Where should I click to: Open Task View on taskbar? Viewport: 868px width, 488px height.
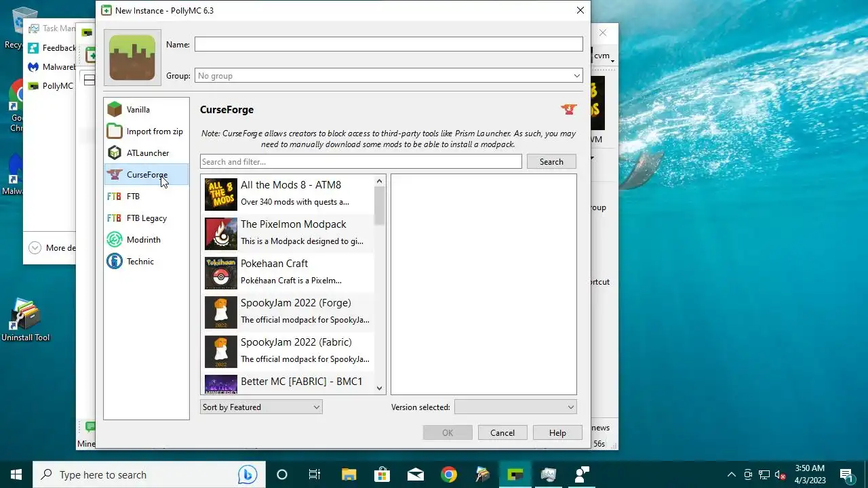click(x=315, y=474)
